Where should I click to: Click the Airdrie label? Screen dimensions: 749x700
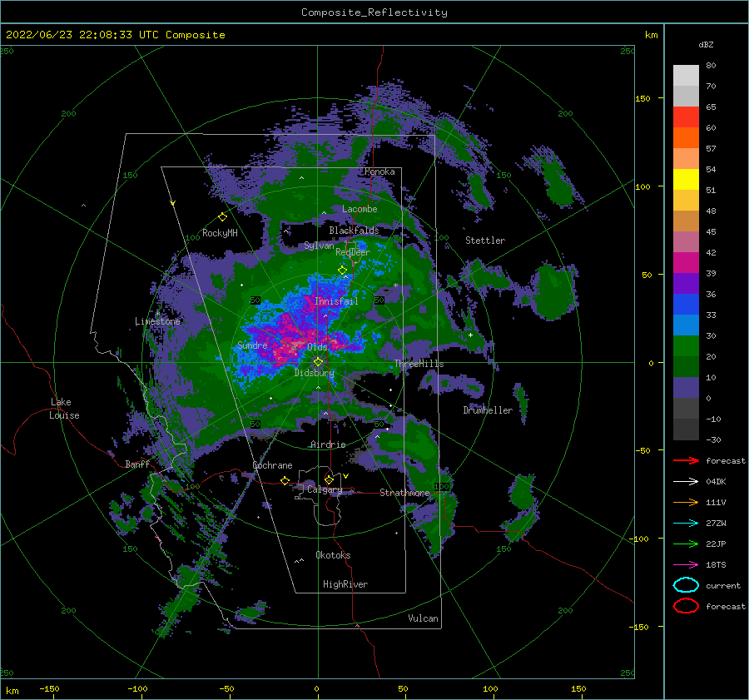coord(328,444)
